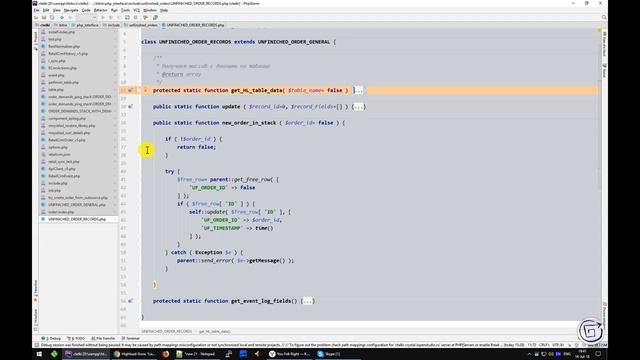The image size is (640, 360).
Task: Select UNFINICHED_ORDER_RECORDS.php in project tree
Action: (x=77, y=219)
